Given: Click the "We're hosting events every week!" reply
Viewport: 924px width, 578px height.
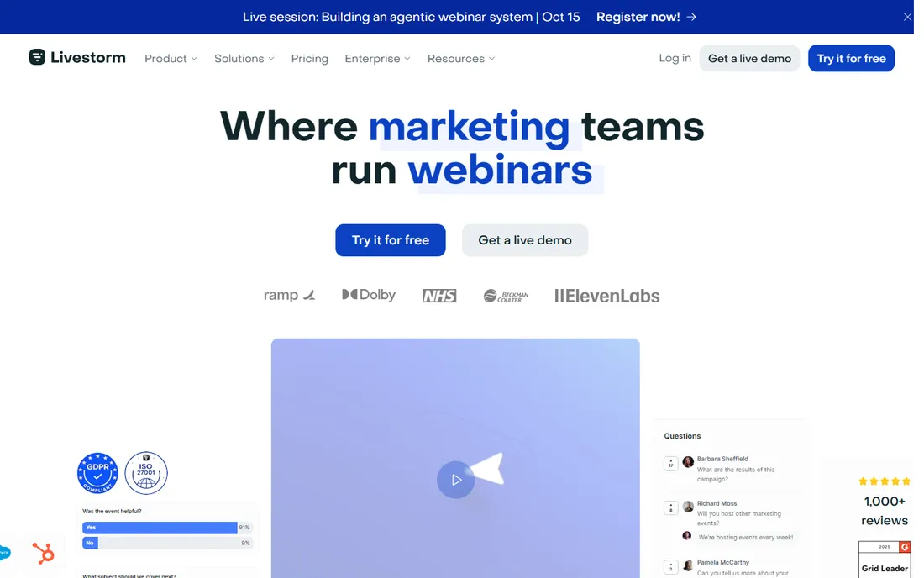Looking at the screenshot, I should [x=745, y=538].
